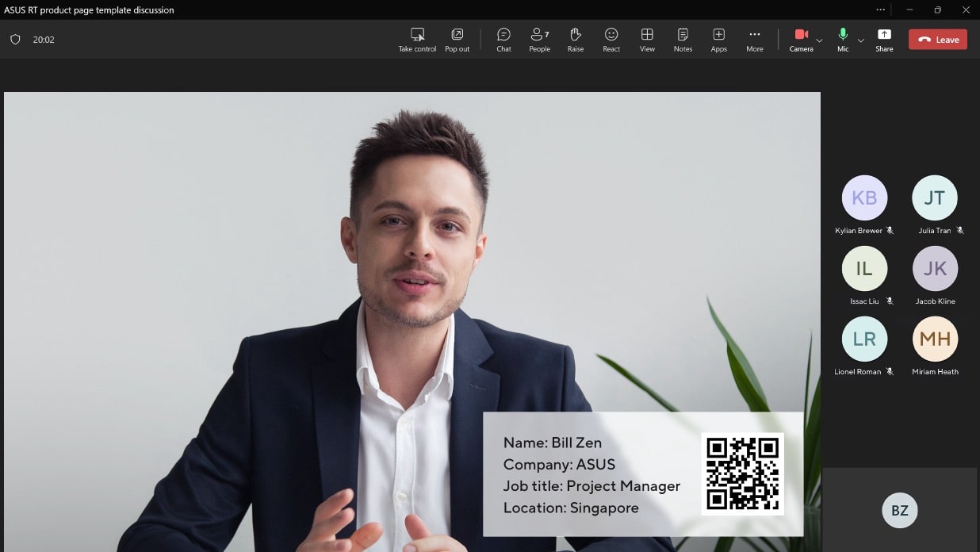Click the "Lionel Roman" name label
This screenshot has width=980, height=552.
pos(858,372)
